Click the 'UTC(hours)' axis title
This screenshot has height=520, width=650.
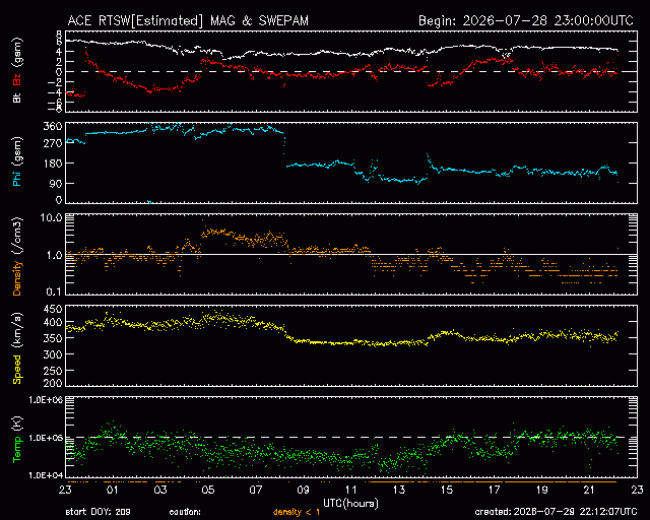351,503
